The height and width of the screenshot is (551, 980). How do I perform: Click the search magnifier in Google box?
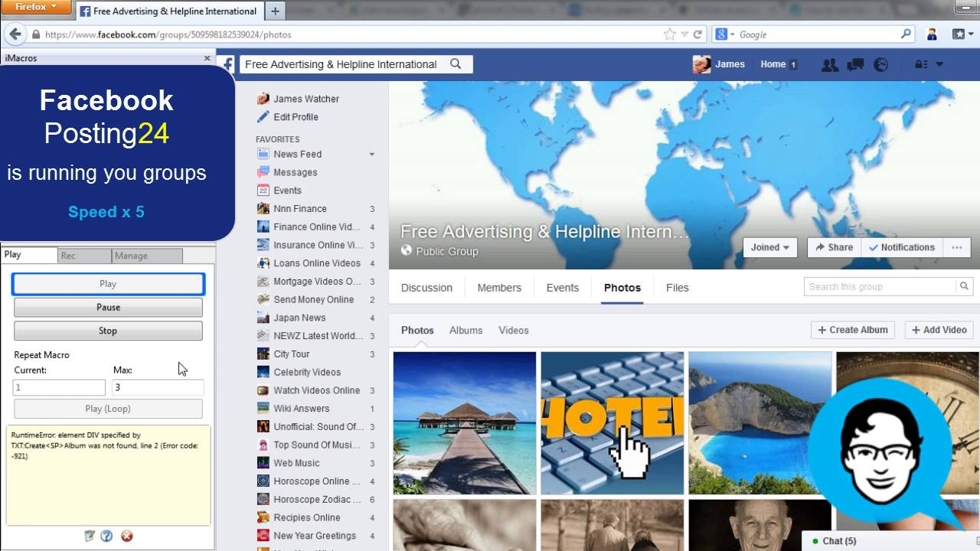point(906,34)
